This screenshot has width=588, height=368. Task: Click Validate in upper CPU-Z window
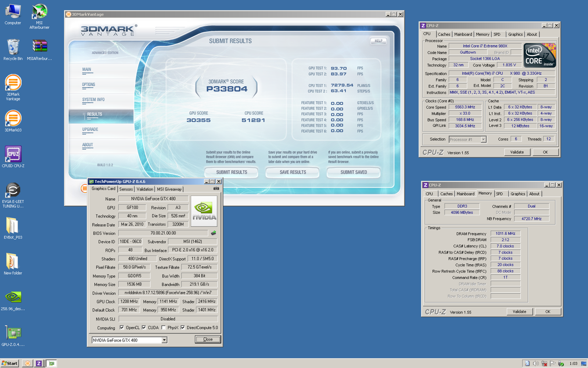click(x=517, y=152)
